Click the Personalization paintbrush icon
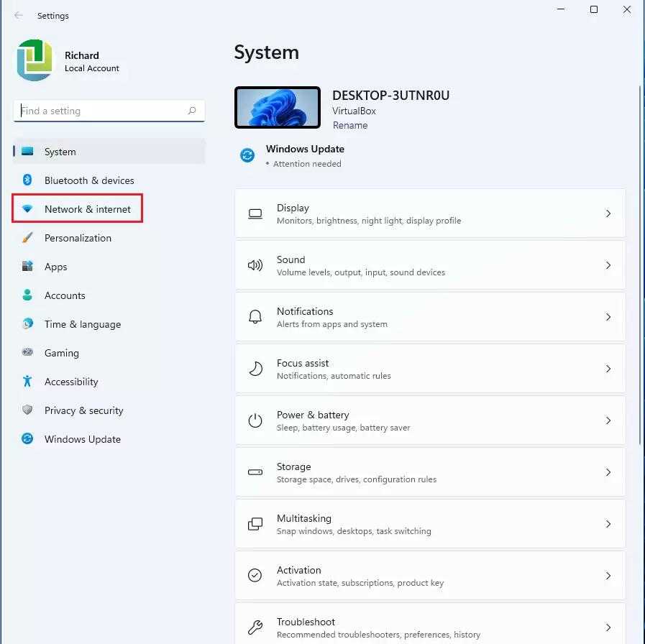 tap(27, 238)
